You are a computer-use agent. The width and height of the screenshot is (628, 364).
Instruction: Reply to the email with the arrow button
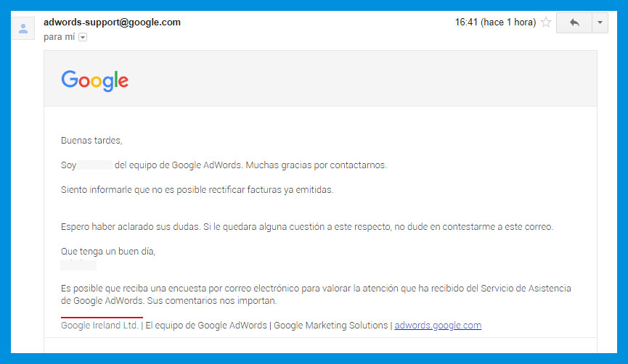click(x=574, y=22)
